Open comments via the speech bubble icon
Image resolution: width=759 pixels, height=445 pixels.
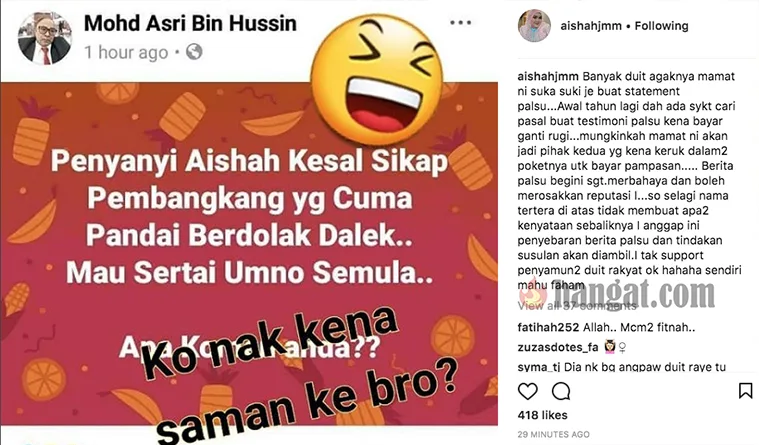pyautogui.click(x=561, y=391)
